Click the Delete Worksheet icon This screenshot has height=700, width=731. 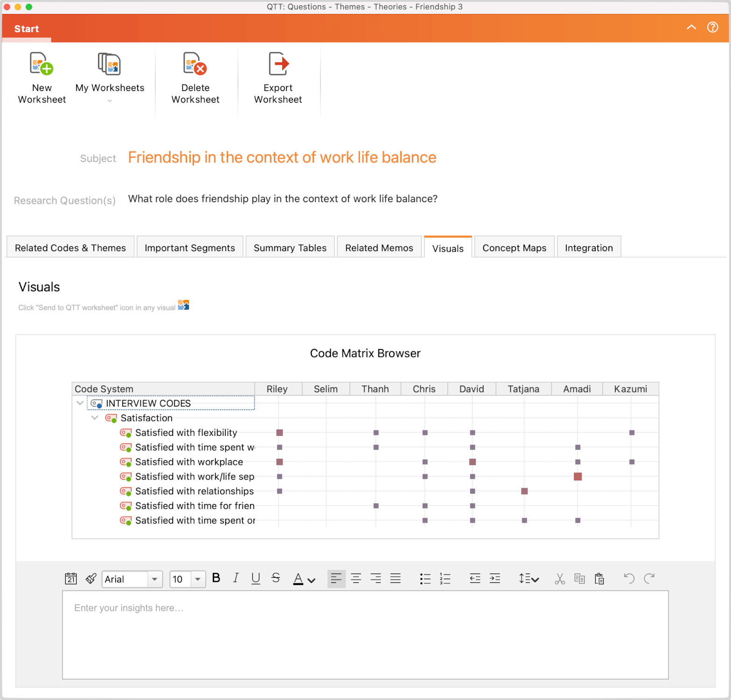pyautogui.click(x=195, y=64)
